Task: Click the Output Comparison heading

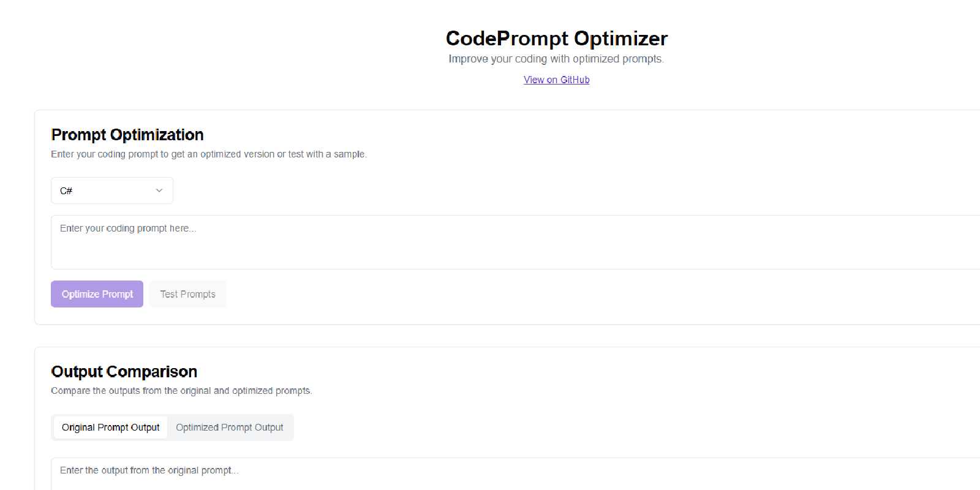Action: (x=124, y=372)
